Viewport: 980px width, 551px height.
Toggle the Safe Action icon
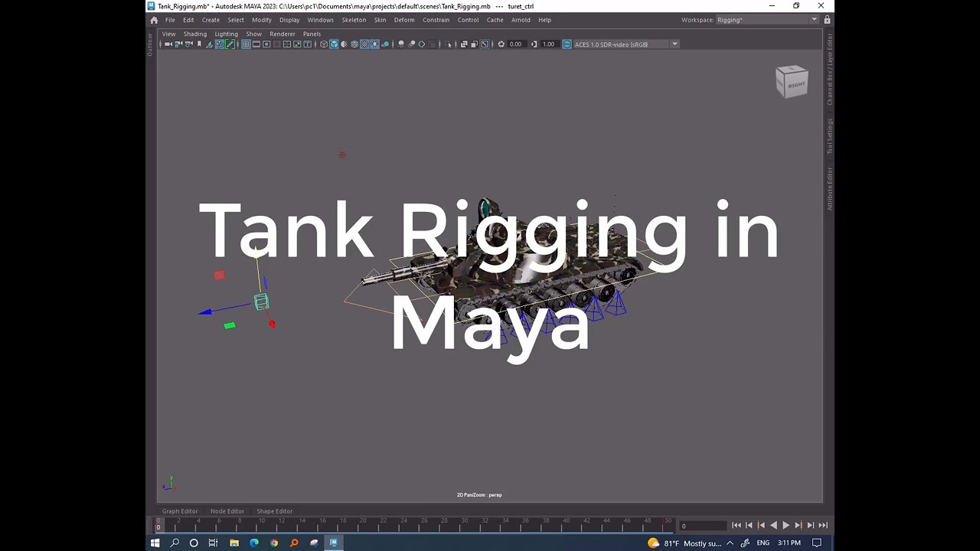[x=297, y=44]
